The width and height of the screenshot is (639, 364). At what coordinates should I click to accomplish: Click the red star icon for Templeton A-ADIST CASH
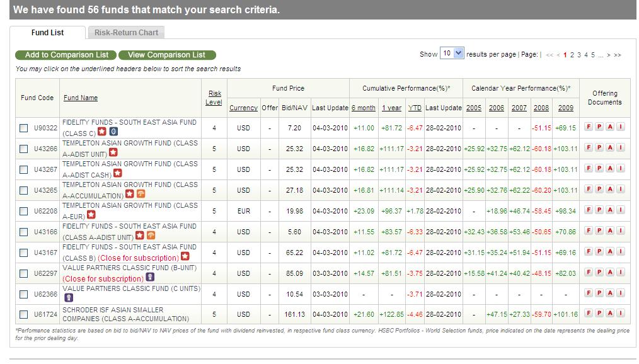tap(118, 173)
